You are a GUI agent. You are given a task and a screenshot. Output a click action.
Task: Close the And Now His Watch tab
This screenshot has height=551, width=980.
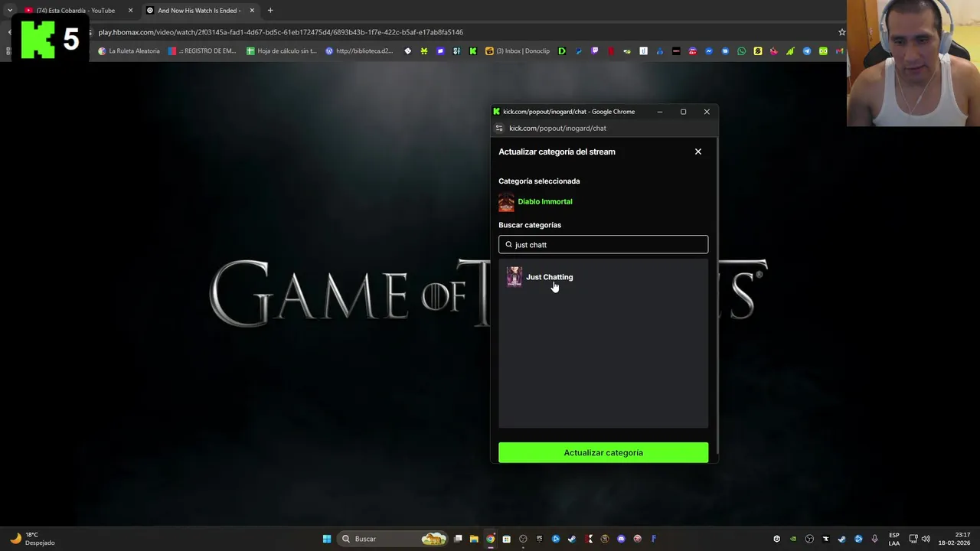click(252, 11)
